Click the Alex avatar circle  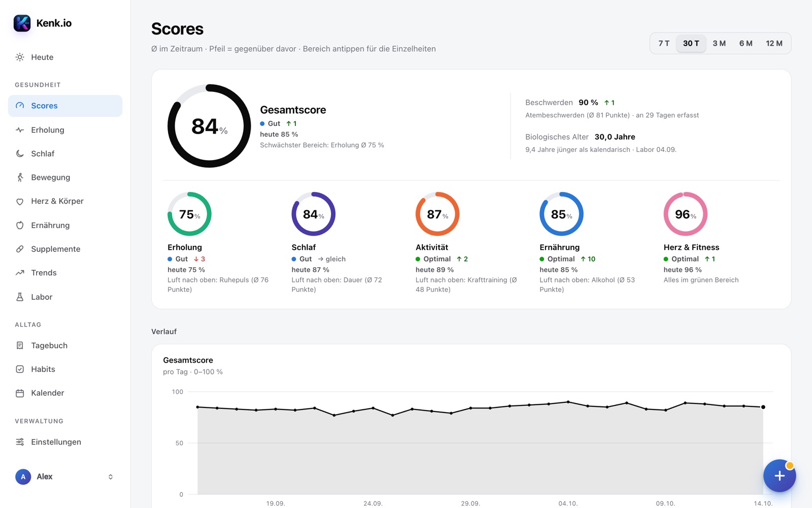[23, 477]
